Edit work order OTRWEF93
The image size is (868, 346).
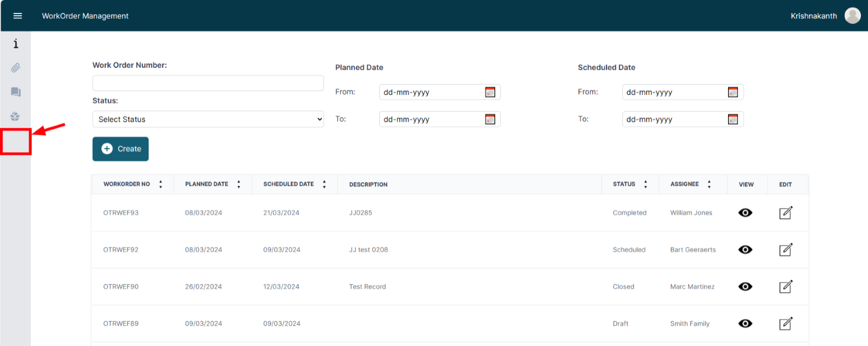click(x=786, y=213)
